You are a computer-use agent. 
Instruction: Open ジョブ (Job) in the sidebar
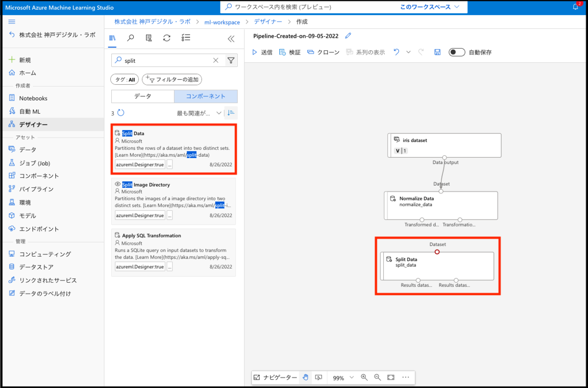pos(34,163)
